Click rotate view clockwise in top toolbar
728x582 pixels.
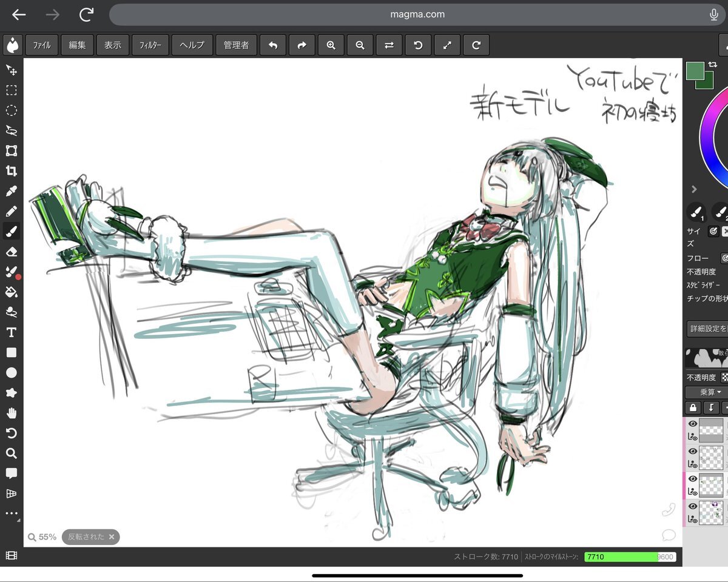pos(476,45)
